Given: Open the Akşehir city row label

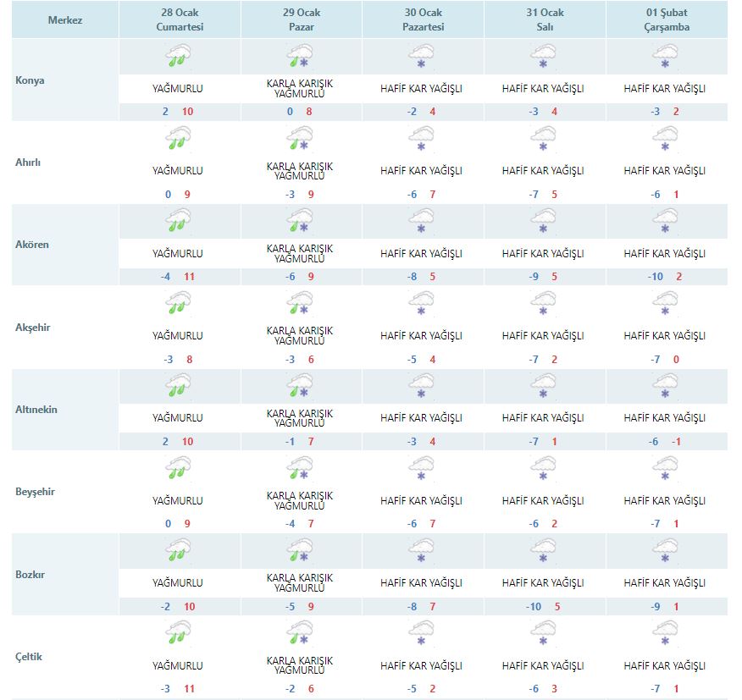Looking at the screenshot, I should (x=33, y=327).
